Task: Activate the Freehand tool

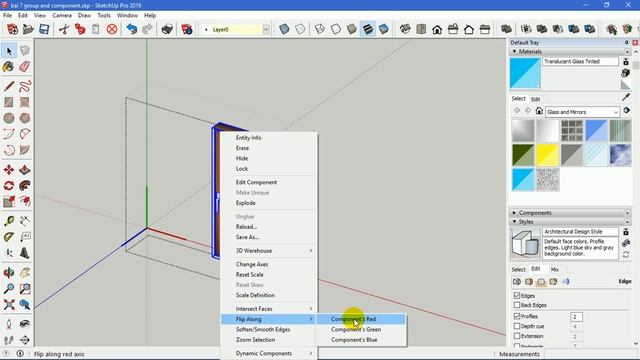Action: [x=24, y=86]
